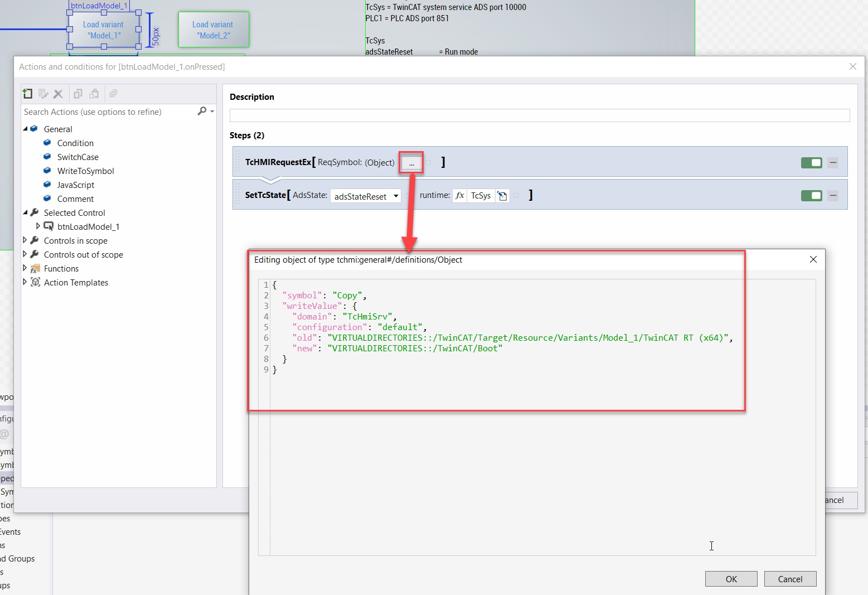
Task: Click the fx function icon next to runtime
Action: coord(459,196)
